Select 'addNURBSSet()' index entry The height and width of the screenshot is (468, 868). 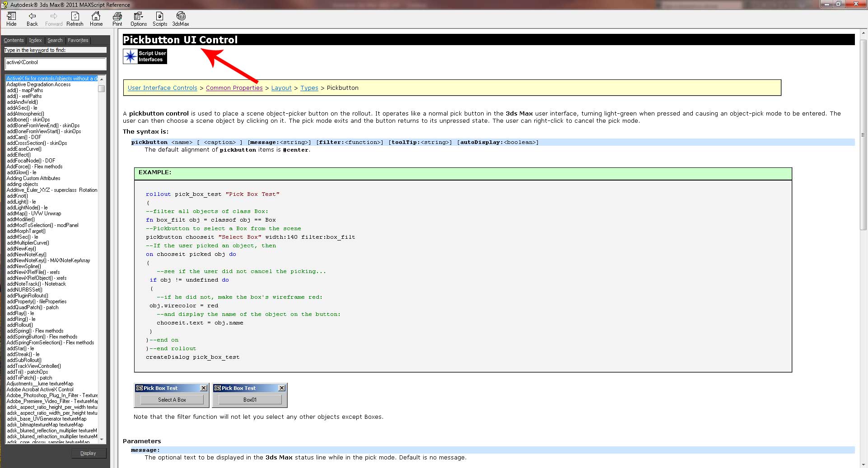pos(24,290)
